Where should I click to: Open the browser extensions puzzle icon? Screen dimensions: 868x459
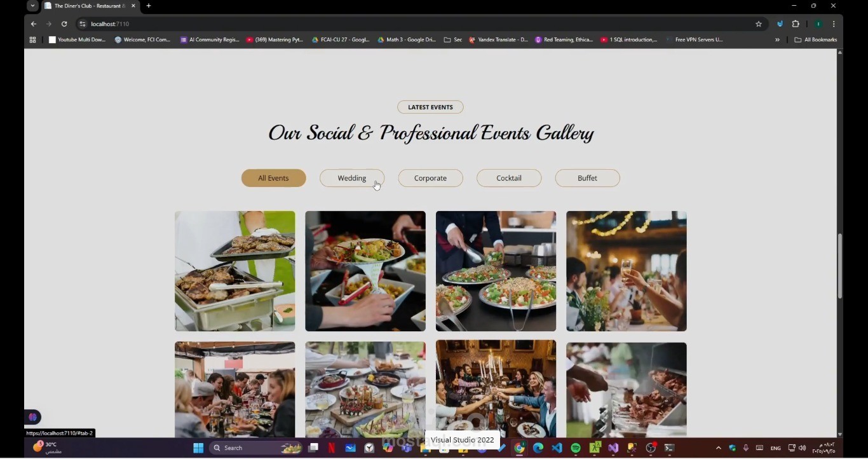click(796, 24)
